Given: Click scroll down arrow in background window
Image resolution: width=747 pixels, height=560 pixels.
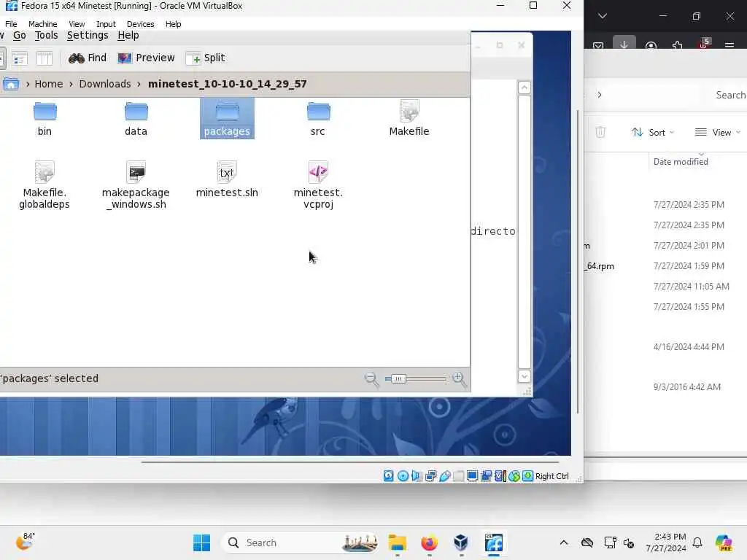Looking at the screenshot, I should pos(524,376).
